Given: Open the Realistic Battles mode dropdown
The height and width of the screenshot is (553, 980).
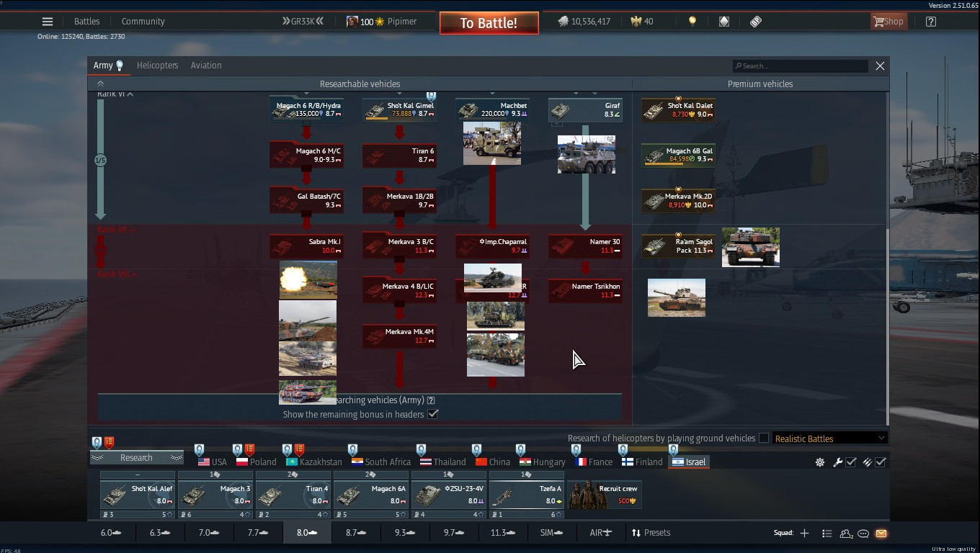Looking at the screenshot, I should [x=829, y=439].
